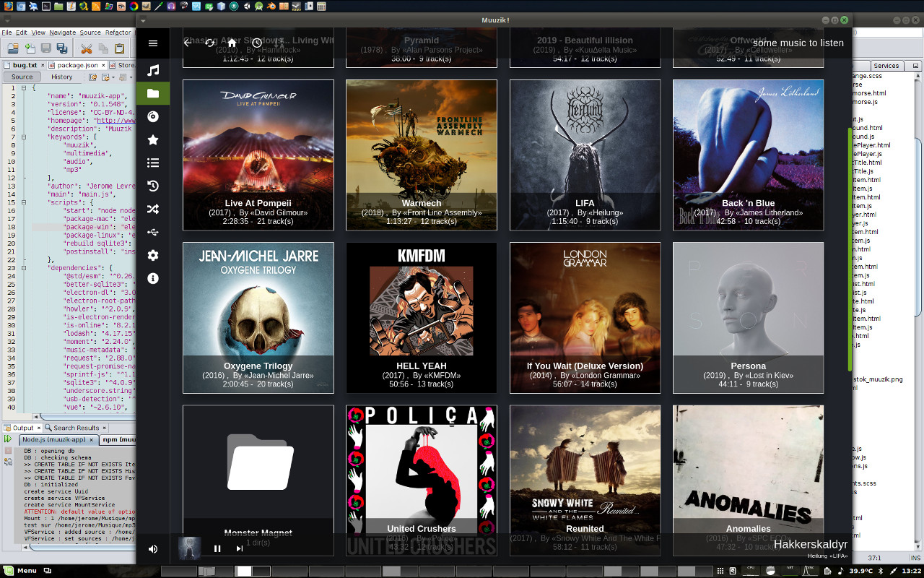The image size is (924, 578).
Task: Open the Services tab in the IDE
Action: (886, 66)
